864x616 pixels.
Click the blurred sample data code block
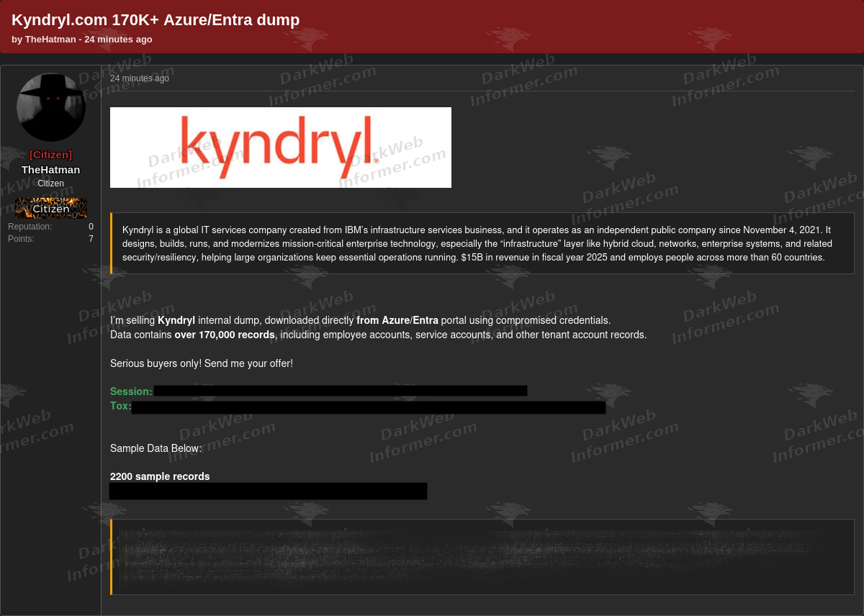(482, 557)
